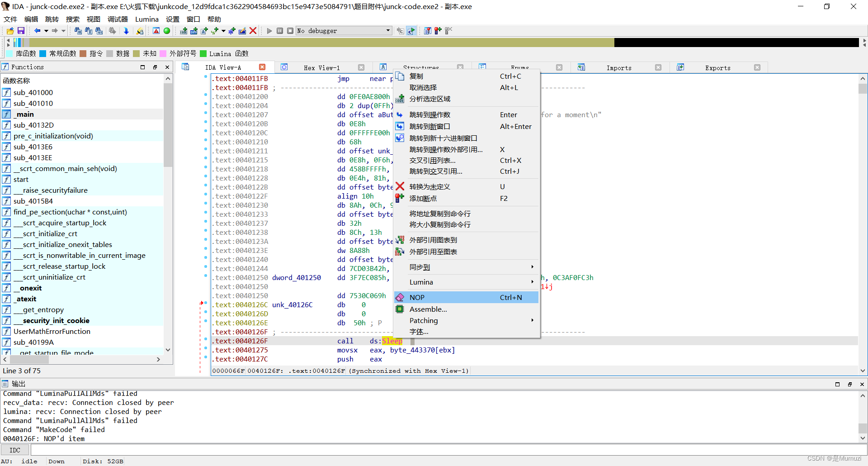Open the 调试器 menu

(118, 19)
